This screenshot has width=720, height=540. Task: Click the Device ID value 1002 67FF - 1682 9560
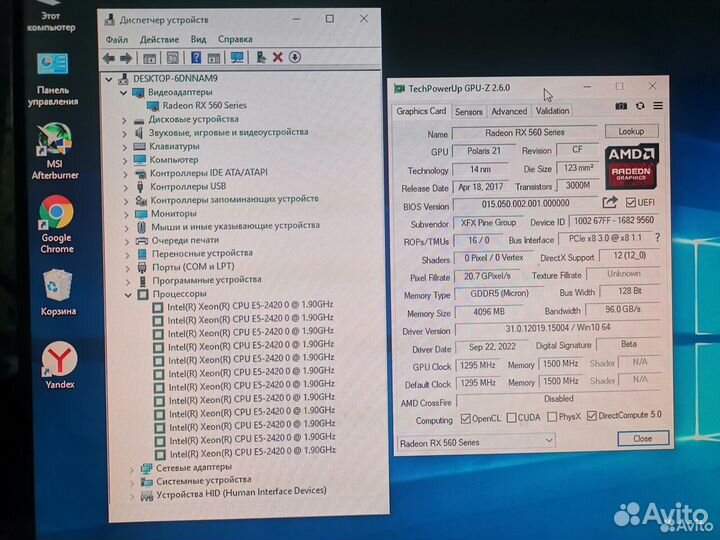[613, 220]
